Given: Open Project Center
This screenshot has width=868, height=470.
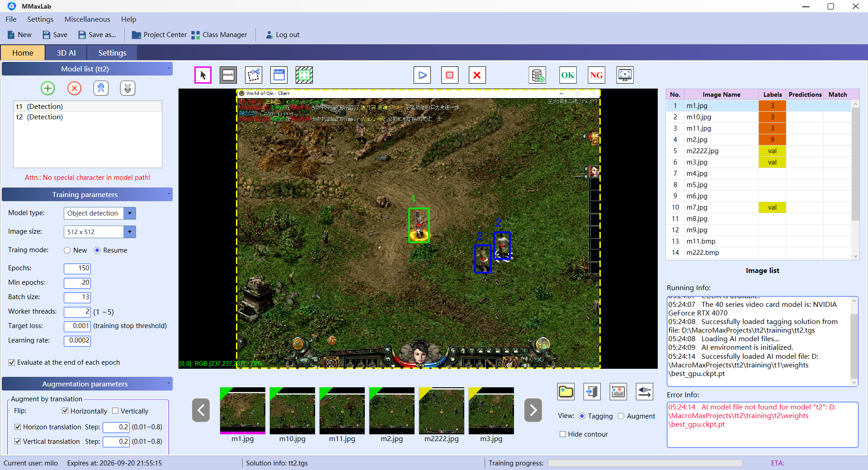Looking at the screenshot, I should tap(159, 35).
